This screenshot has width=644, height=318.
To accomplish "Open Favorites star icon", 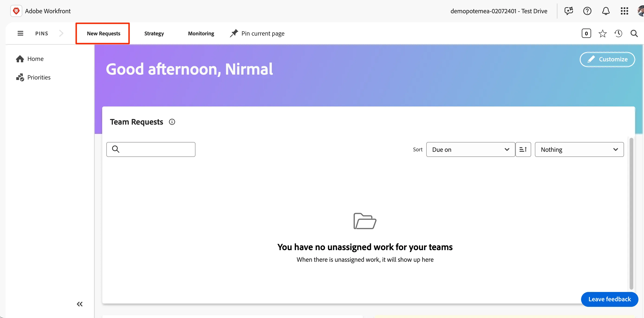I will 602,33.
